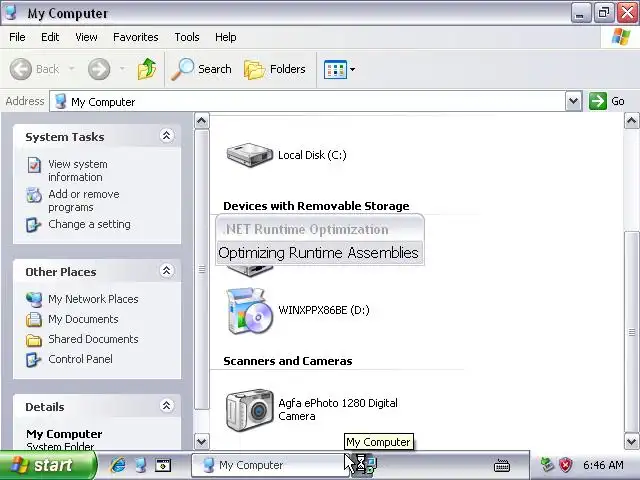The width and height of the screenshot is (640, 480).
Task: Open My Network Places link
Action: (x=93, y=299)
